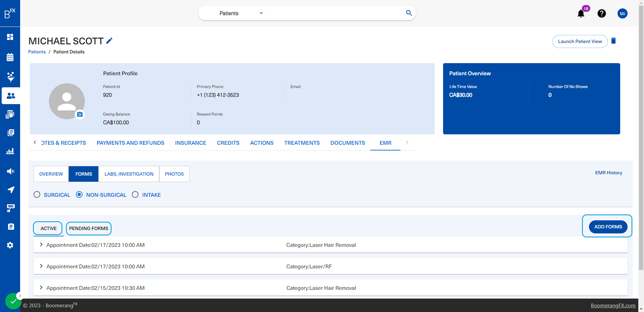Click the notifications bell icon
Image resolution: width=644 pixels, height=312 pixels.
tap(581, 13)
